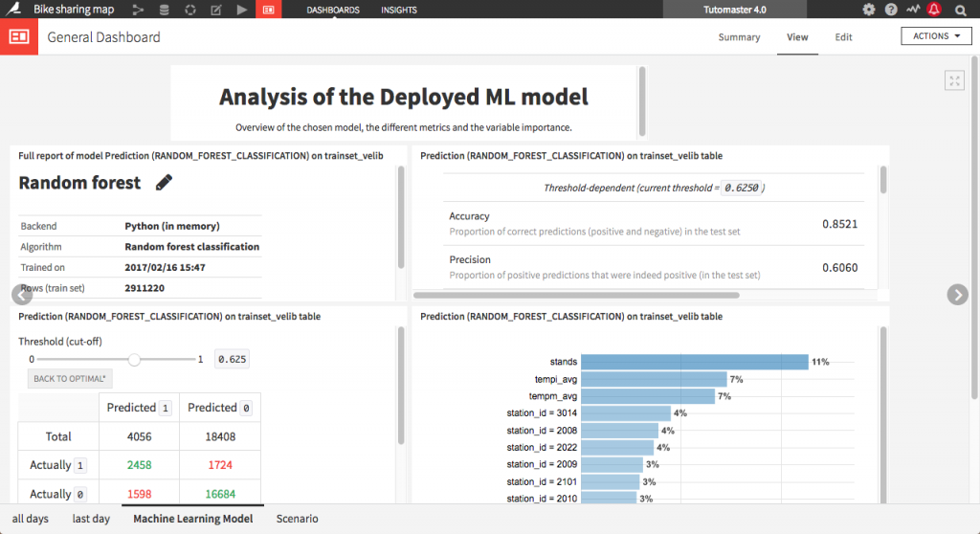Viewport: 980px width, 534px height.
Task: Open the red notifications bell
Action: tap(934, 11)
